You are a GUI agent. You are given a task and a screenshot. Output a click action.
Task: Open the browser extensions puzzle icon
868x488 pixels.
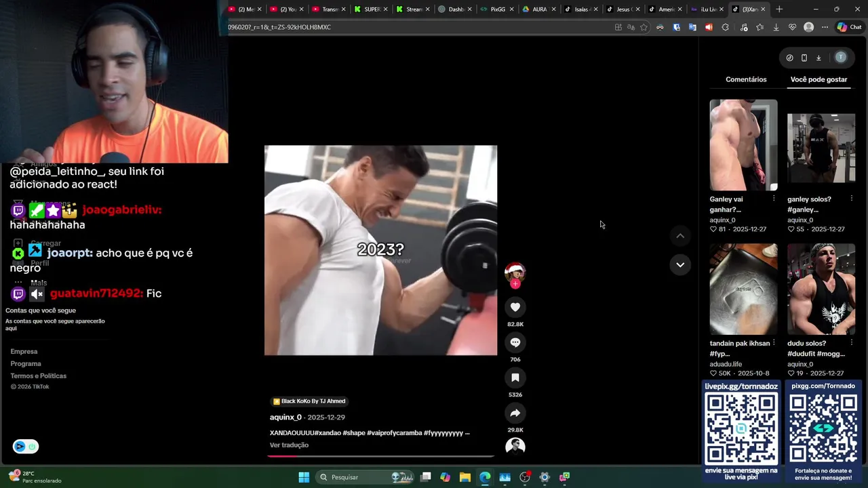(x=726, y=27)
